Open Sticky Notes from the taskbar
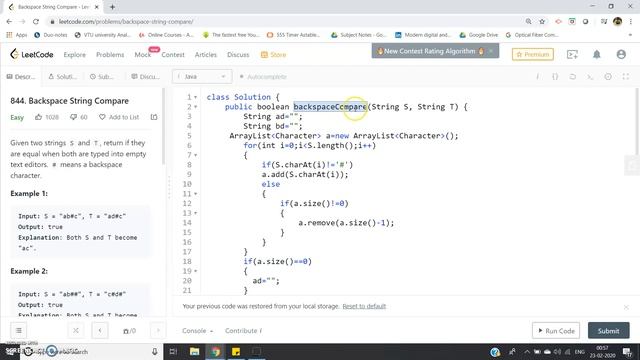This screenshot has height=360, width=640. pyautogui.click(x=236, y=351)
